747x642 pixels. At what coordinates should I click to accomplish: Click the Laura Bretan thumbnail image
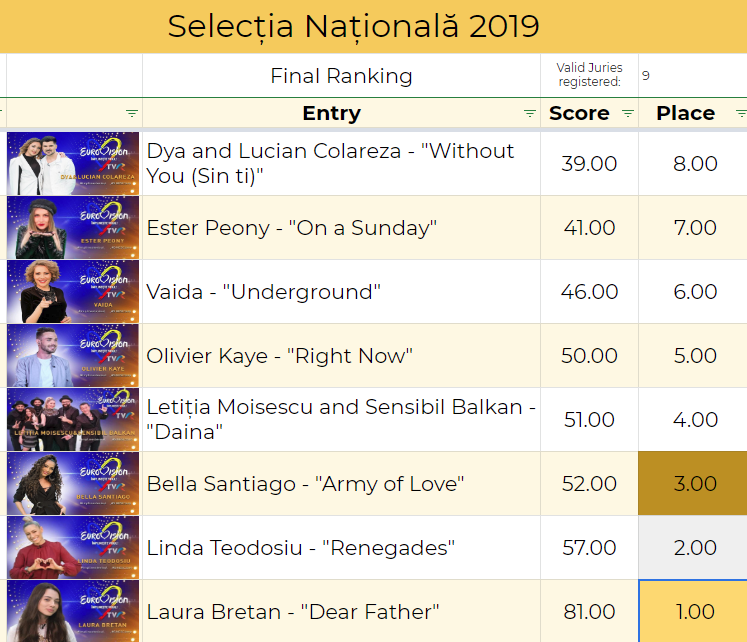[x=73, y=611]
